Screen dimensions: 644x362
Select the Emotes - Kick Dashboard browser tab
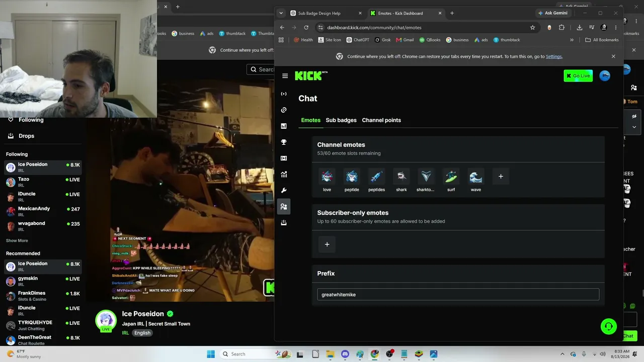pos(406,13)
